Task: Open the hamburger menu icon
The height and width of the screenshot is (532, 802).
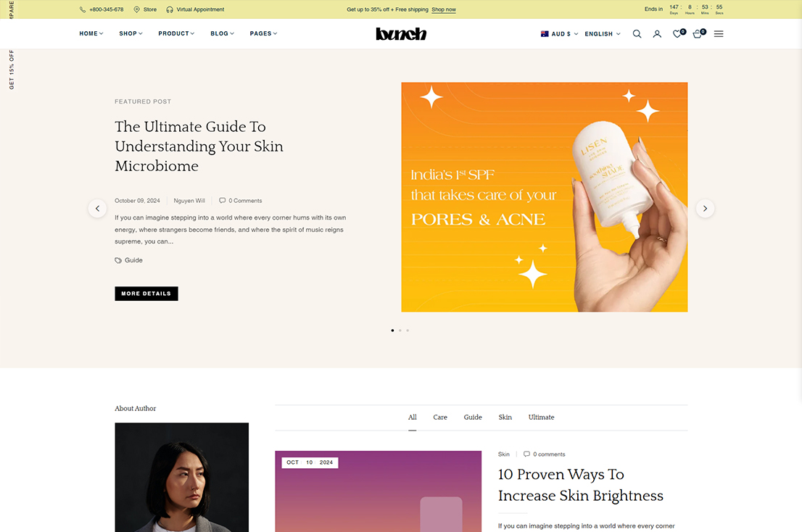Action: pos(719,34)
